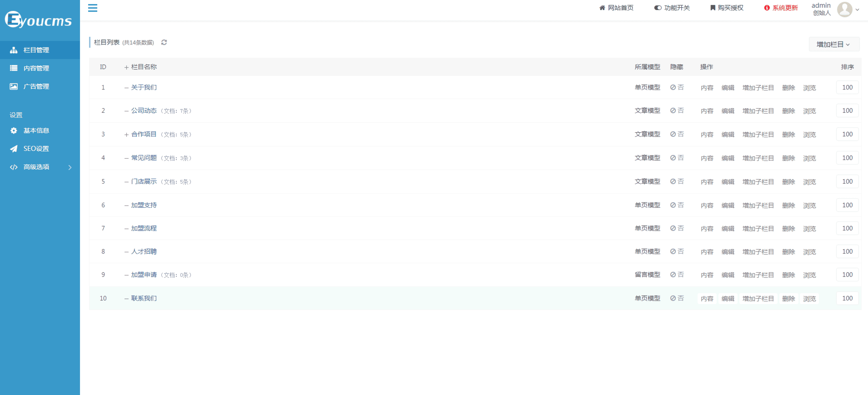Collapse the 关于我们 row minus icon

pyautogui.click(x=126, y=88)
